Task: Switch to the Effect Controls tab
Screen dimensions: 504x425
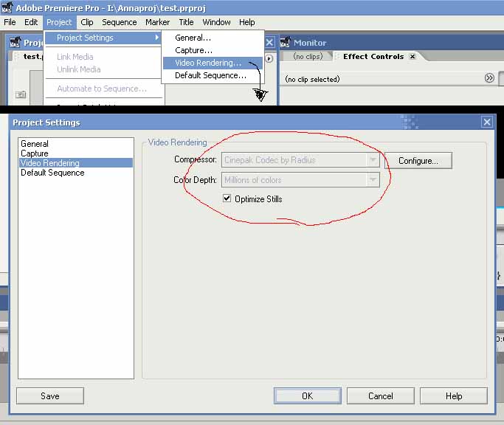Action: tap(373, 56)
